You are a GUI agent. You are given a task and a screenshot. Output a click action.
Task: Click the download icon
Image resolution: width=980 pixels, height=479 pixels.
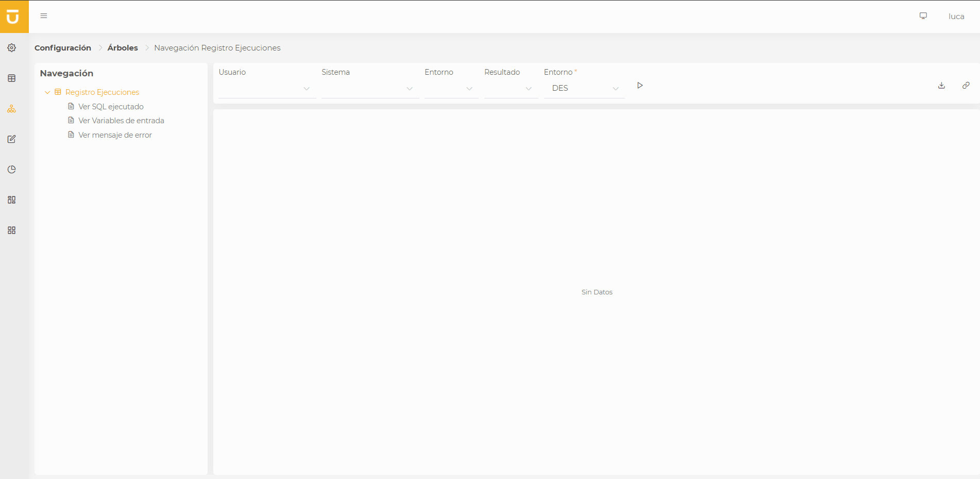click(941, 86)
